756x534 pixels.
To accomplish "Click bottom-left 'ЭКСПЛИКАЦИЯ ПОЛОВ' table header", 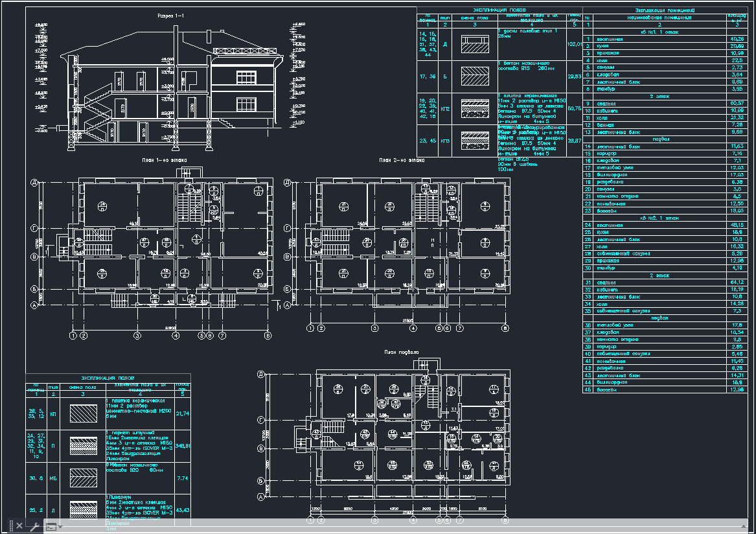I will point(108,378).
